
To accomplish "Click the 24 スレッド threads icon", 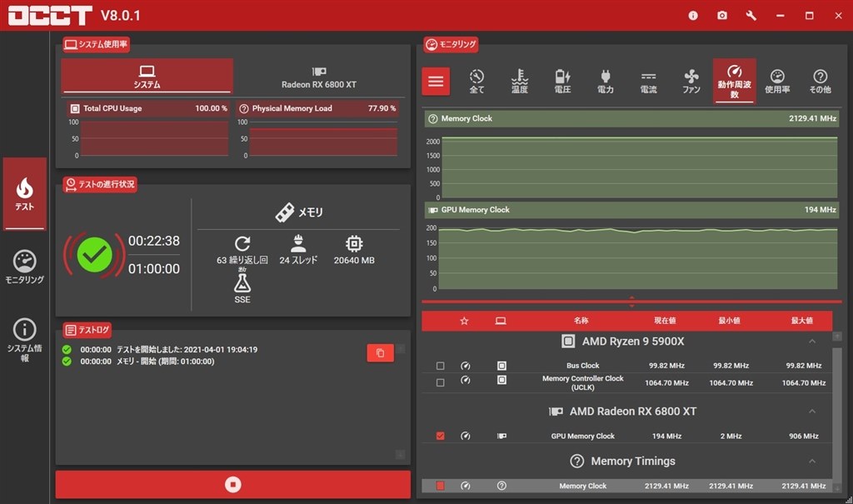I will click(x=298, y=242).
